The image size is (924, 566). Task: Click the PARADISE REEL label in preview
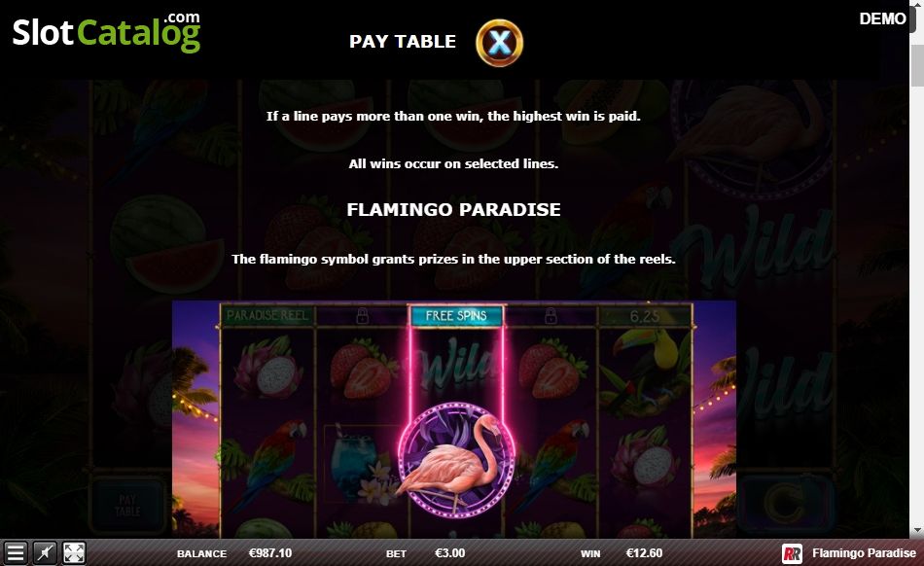(267, 316)
